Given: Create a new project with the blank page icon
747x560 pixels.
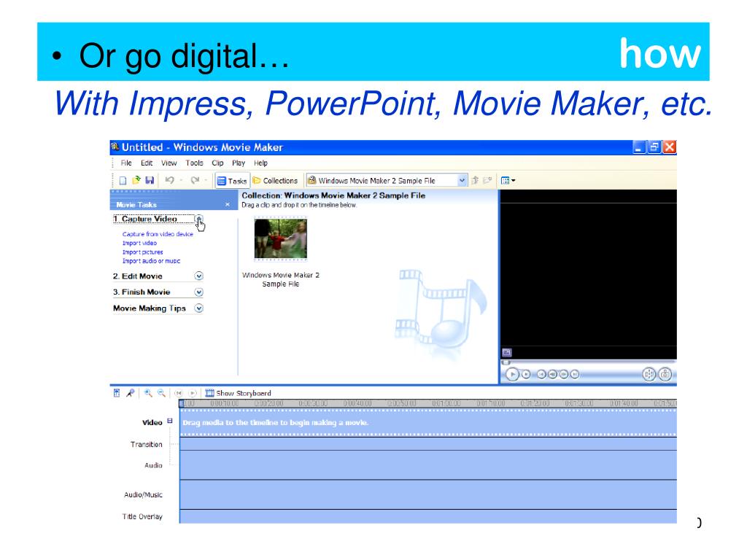Looking at the screenshot, I should coord(123,181).
